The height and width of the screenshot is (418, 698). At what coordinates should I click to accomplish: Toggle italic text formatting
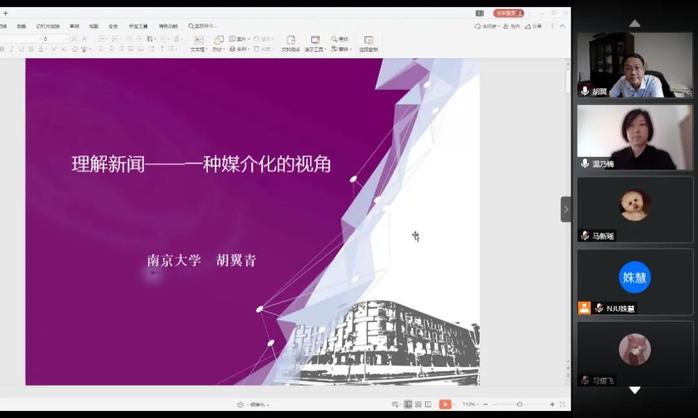click(12, 49)
